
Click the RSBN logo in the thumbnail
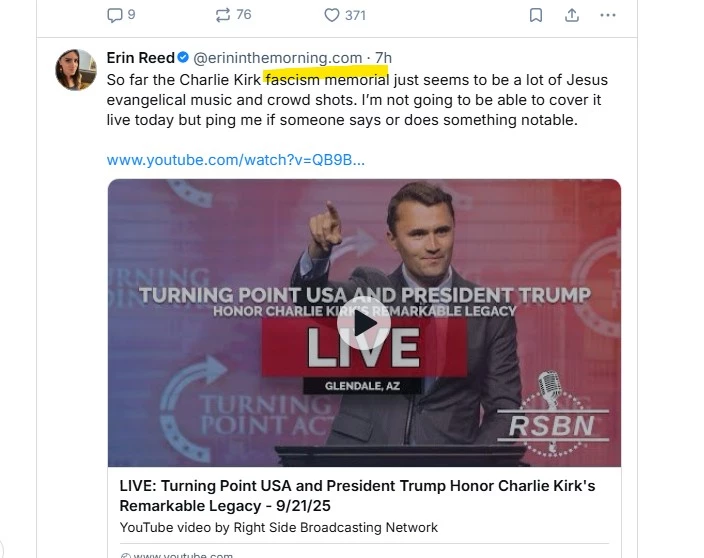pos(560,424)
